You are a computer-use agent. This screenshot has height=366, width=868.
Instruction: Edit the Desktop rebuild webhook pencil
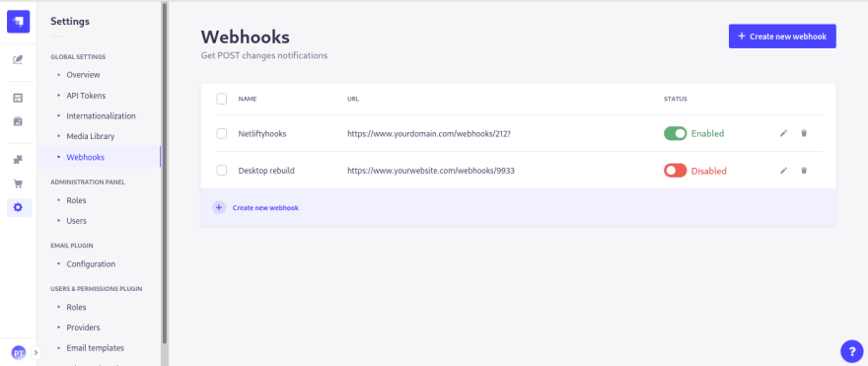[783, 171]
